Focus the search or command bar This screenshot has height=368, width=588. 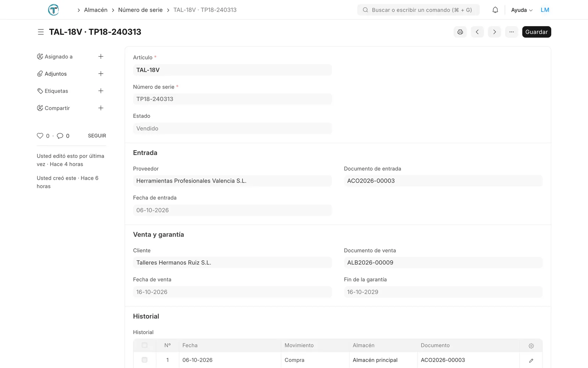click(419, 10)
